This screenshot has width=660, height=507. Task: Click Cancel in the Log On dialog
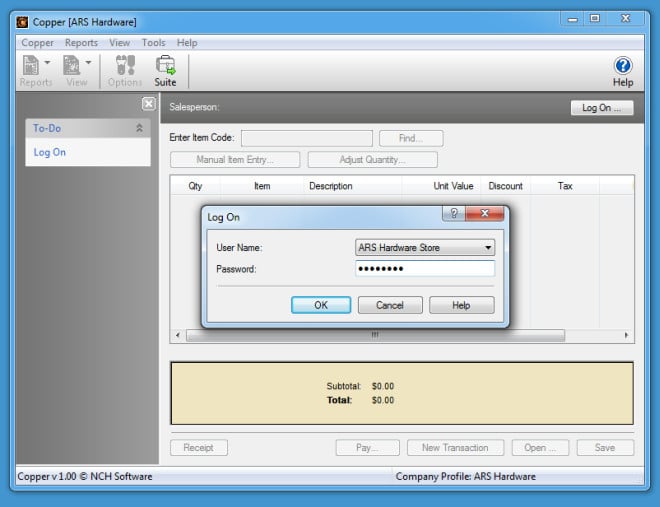coord(390,305)
